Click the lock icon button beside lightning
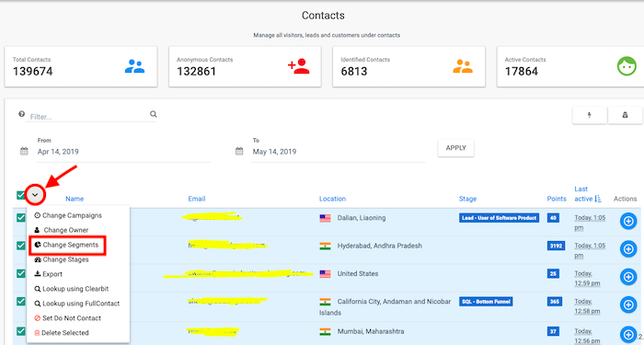 tap(625, 115)
